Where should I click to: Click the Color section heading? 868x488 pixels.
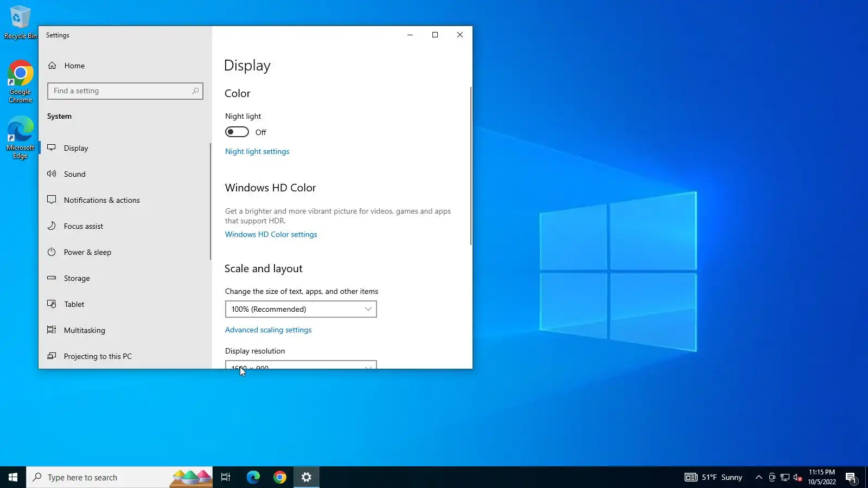(x=238, y=93)
